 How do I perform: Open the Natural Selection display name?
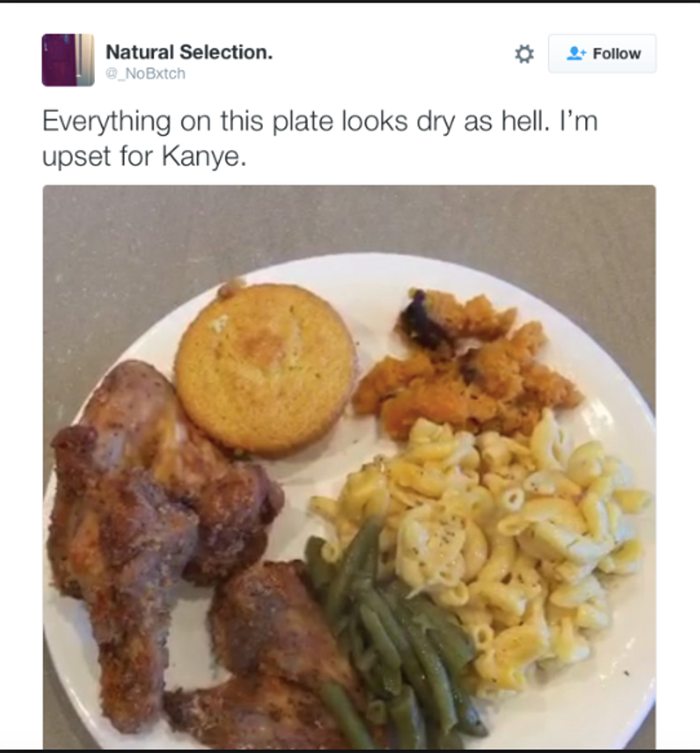point(189,52)
